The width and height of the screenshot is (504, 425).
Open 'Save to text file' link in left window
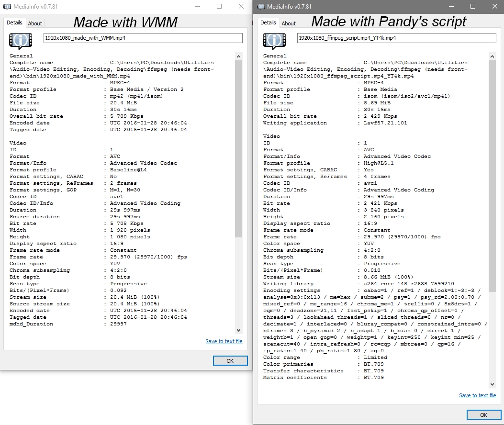pos(224,341)
